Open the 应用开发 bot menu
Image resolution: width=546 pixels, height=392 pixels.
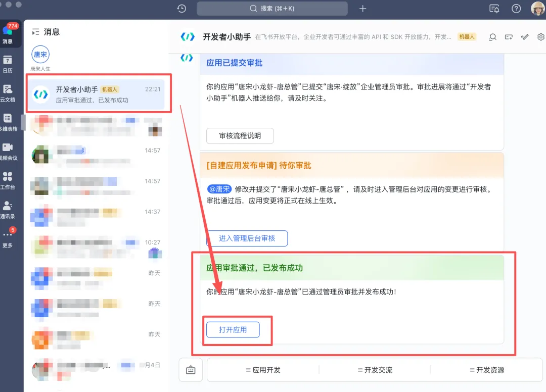[263, 370]
